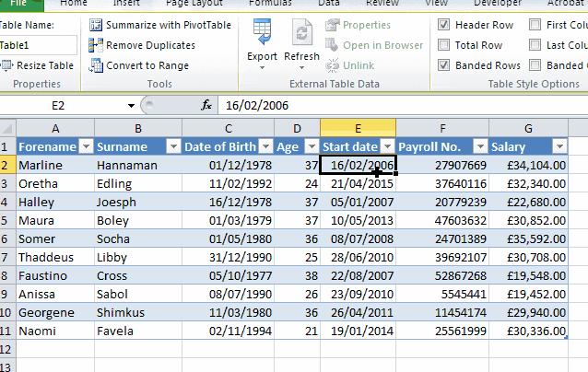Click the Remove Duplicates icon

pos(96,45)
